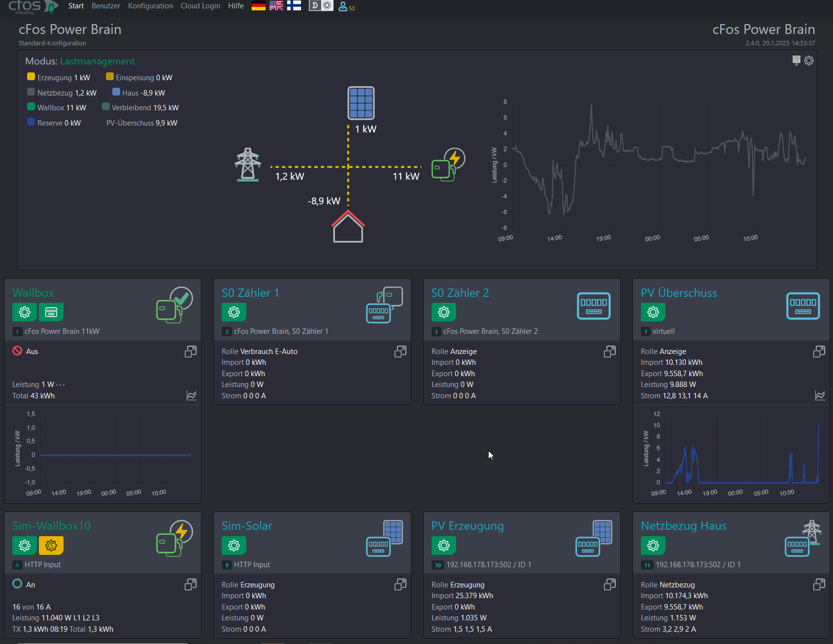Screen dimensions: 833x644
Task: Toggle dark mode with the moon icon
Action: pyautogui.click(x=315, y=6)
